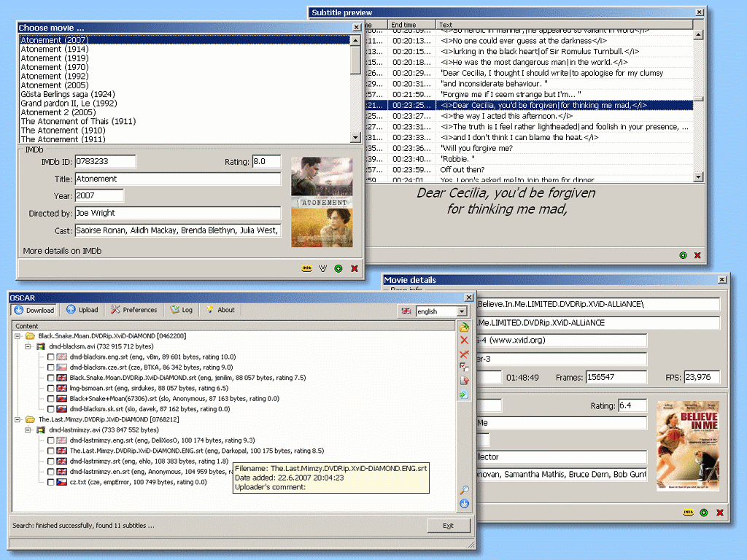747x560 pixels.
Task: Click the movie list scroll-down arrow in Choose movie
Action: 355,138
